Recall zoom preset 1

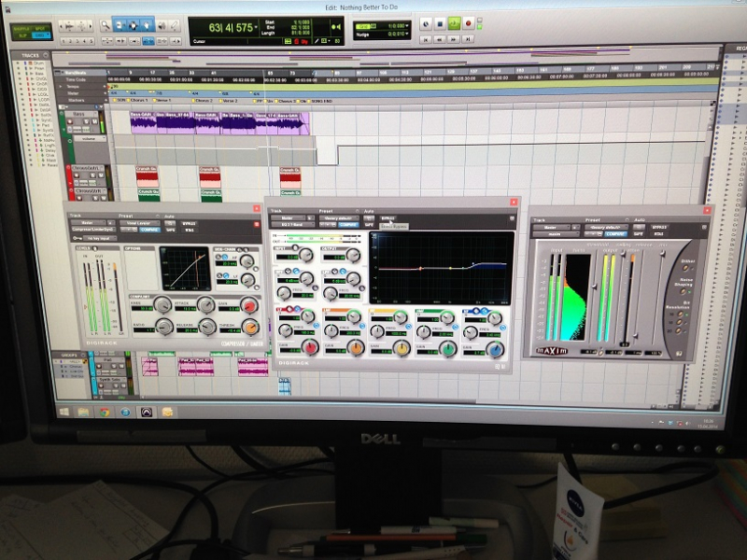(x=63, y=41)
